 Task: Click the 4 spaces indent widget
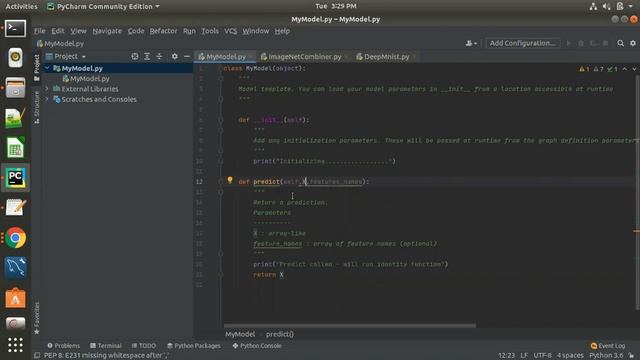[570, 356]
